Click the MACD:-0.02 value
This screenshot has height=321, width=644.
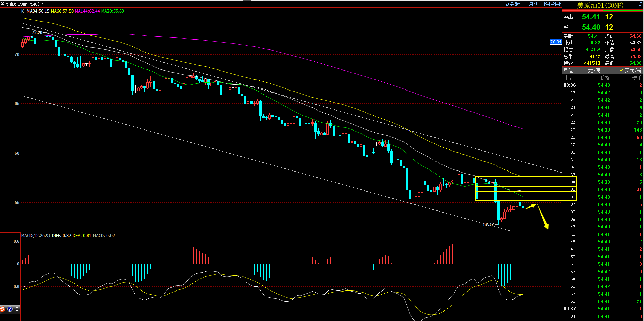(x=104, y=236)
